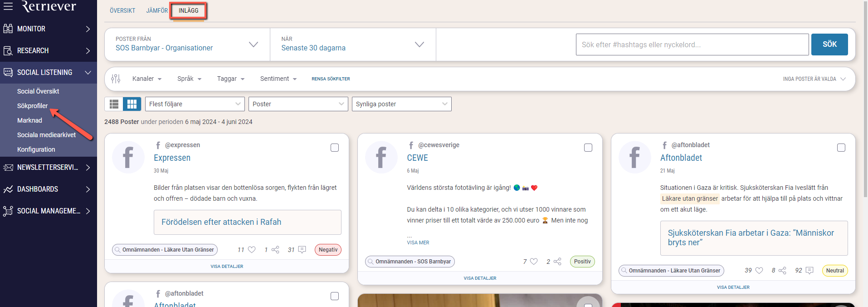Open the filter sliders icon
Screen dimensions: 868x307
click(x=116, y=79)
